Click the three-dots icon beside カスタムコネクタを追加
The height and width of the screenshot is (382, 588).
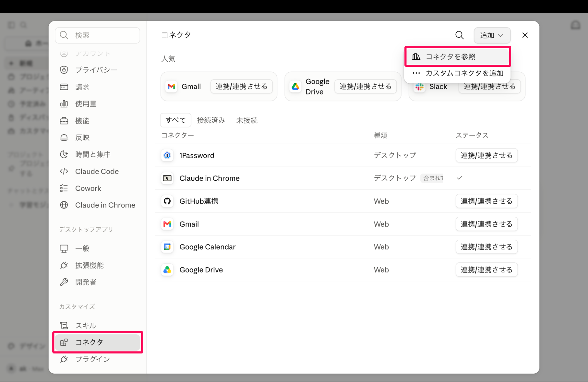[416, 73]
